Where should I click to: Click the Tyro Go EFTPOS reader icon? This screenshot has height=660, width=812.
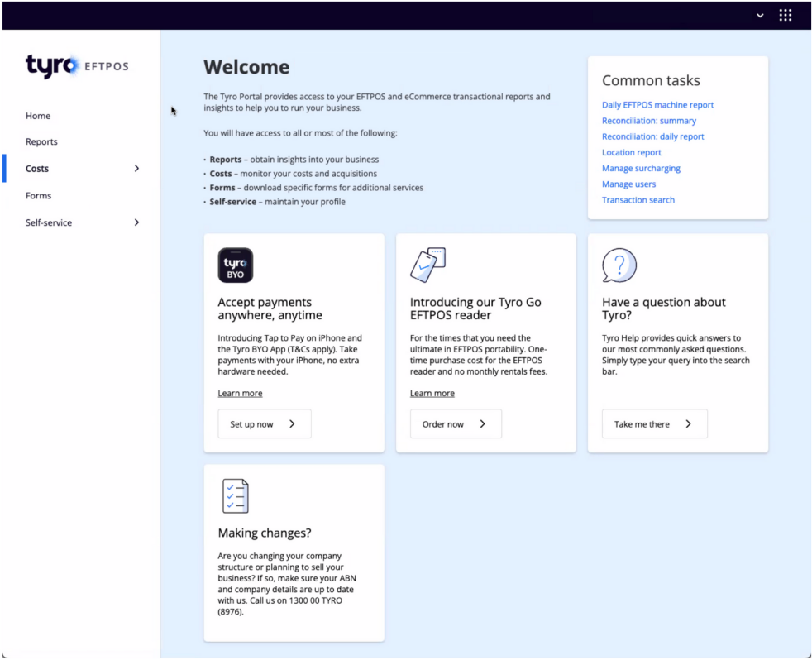(427, 265)
